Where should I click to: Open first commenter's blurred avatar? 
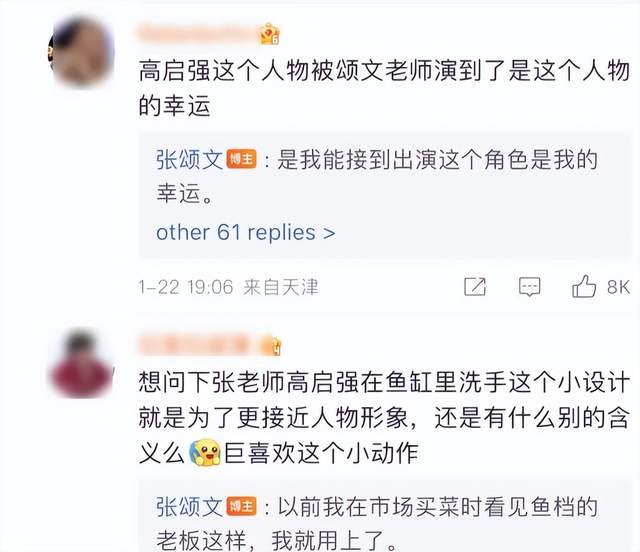(x=81, y=52)
